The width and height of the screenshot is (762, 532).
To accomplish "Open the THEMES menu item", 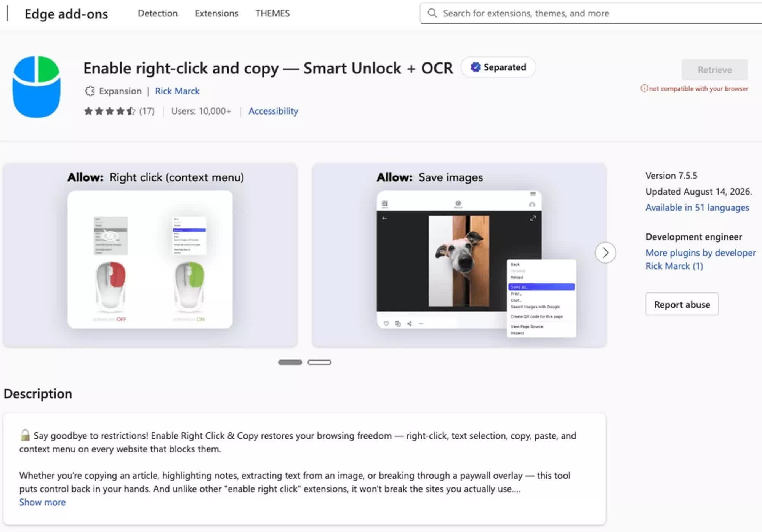I will (x=272, y=13).
